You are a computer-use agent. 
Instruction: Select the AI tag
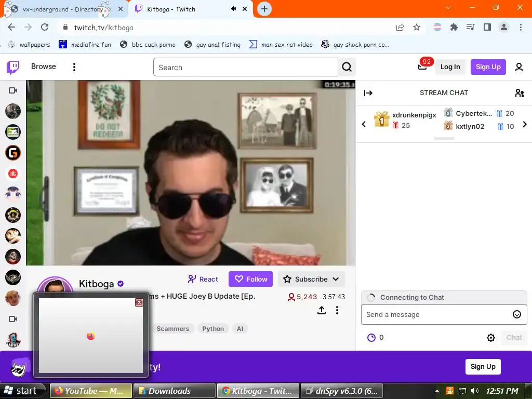[x=240, y=329]
